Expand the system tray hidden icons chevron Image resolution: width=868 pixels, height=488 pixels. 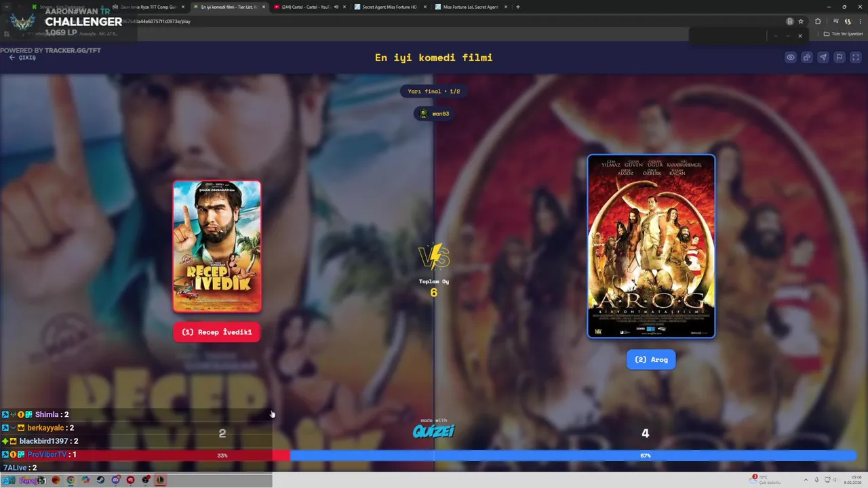(x=806, y=480)
